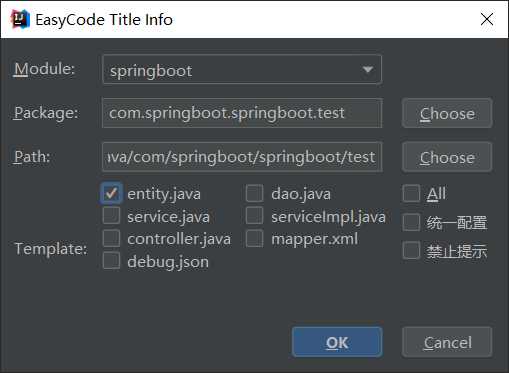
Task: Check the service.java template
Action: pos(111,215)
